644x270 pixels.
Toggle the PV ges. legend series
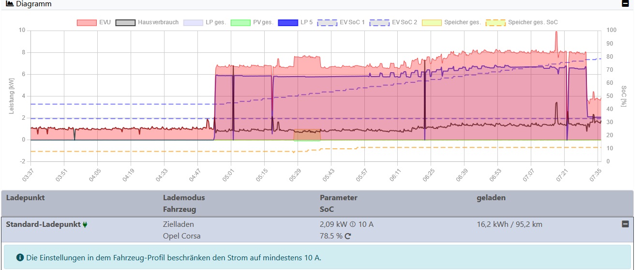252,22
